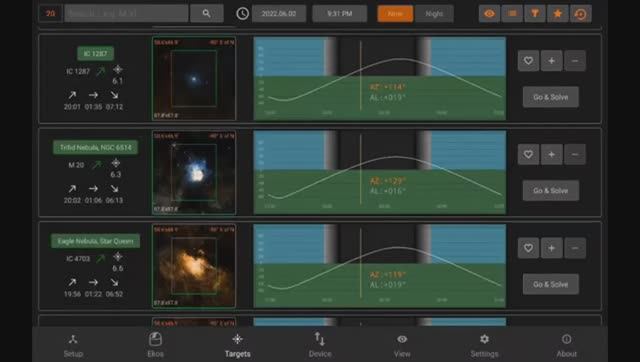The height and width of the screenshot is (362, 640).
Task: Select the Night time button
Action: (x=434, y=13)
